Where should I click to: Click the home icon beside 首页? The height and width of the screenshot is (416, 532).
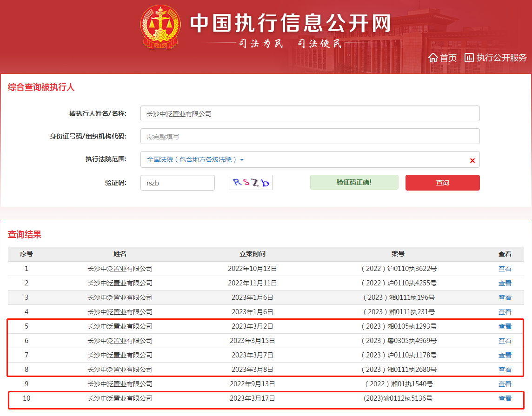click(x=433, y=58)
